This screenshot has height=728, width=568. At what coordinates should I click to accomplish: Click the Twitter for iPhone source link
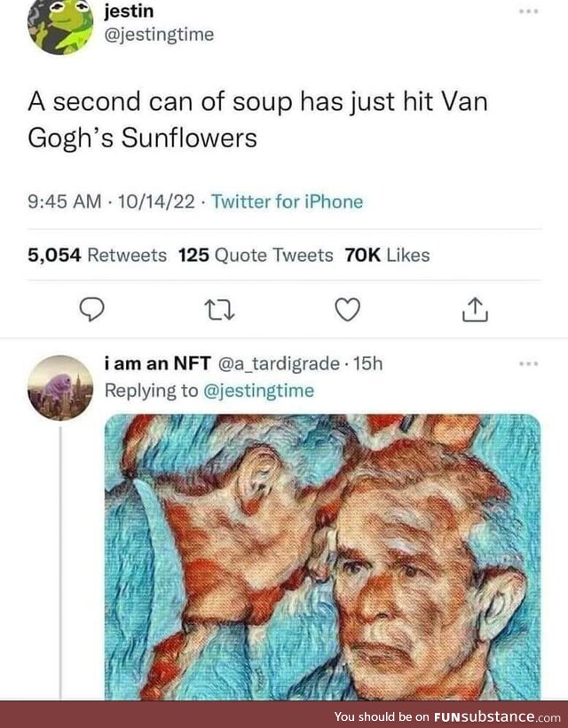pos(288,202)
